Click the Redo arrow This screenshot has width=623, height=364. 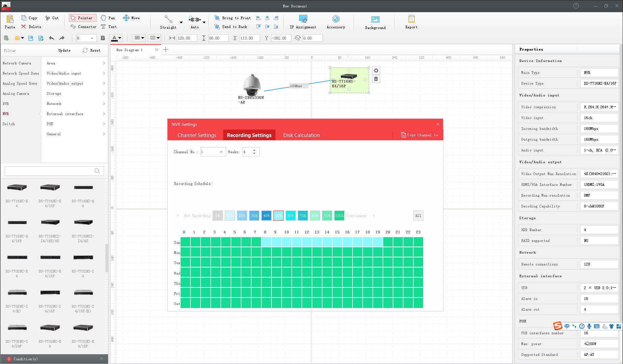point(61,38)
